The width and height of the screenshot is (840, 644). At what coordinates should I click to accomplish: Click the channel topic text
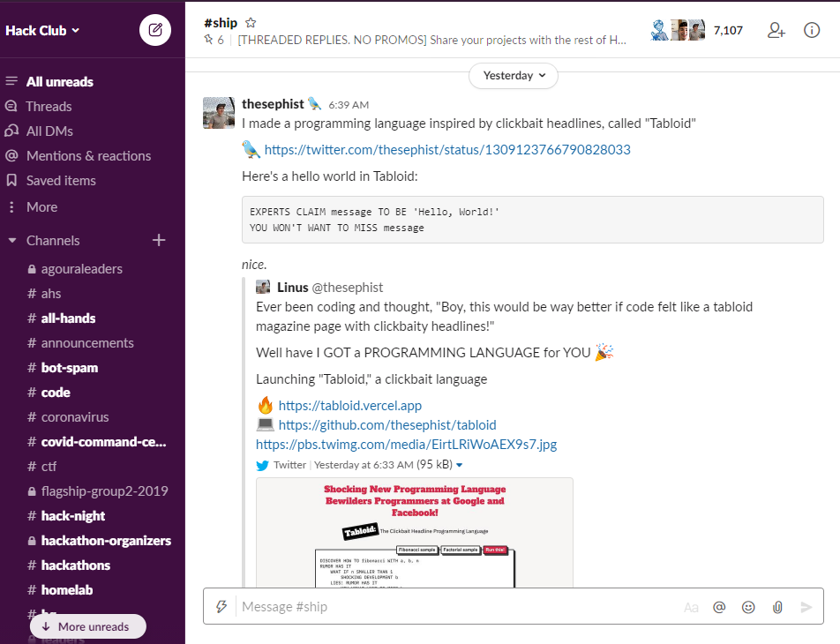431,41
